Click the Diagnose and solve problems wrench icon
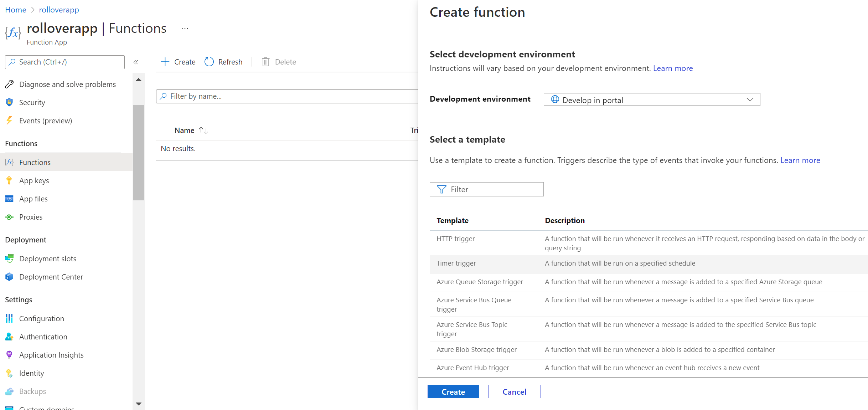This screenshot has height=410, width=868. (10, 84)
